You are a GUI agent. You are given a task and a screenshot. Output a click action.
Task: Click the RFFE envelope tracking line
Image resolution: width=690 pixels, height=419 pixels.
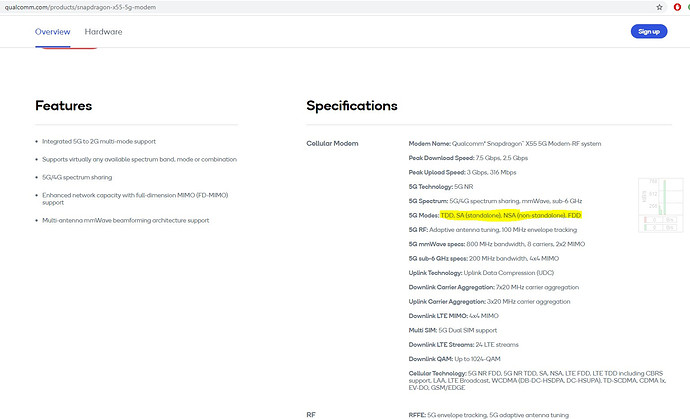(488, 415)
